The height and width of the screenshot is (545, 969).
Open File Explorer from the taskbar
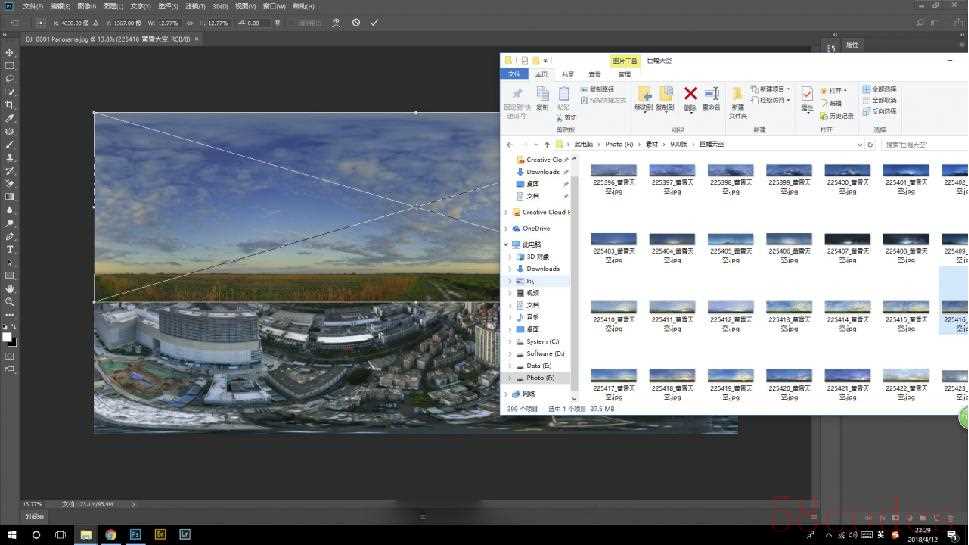click(86, 534)
